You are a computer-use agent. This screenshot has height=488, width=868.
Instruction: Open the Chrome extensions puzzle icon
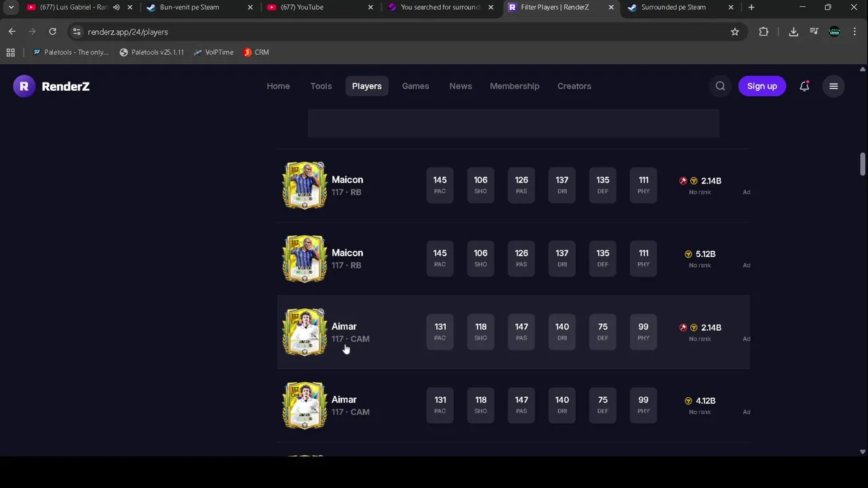point(764,32)
